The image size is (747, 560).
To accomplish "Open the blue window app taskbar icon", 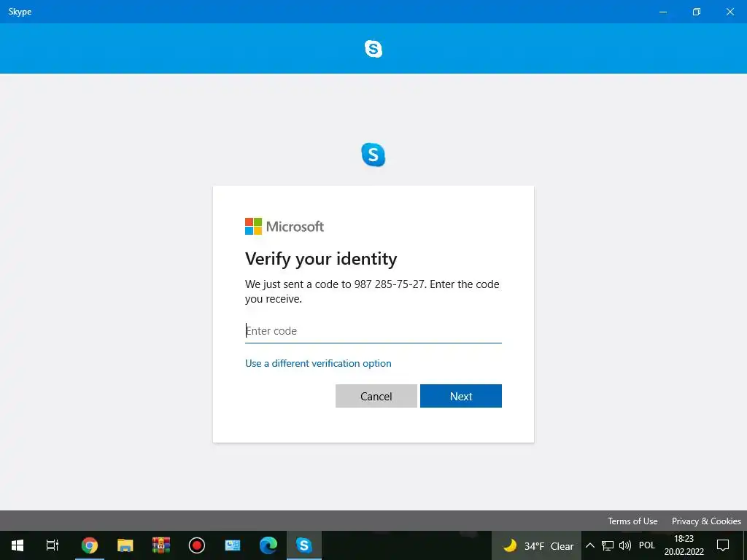I will click(x=233, y=545).
